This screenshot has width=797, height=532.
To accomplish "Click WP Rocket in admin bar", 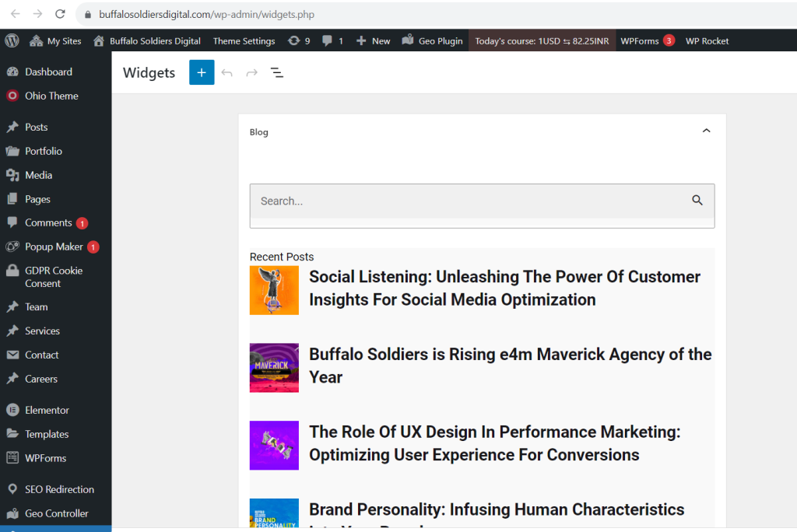I will point(707,40).
